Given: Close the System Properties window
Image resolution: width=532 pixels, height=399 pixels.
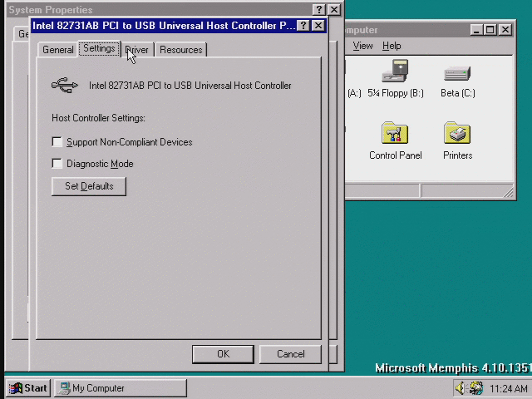Looking at the screenshot, I should [x=334, y=9].
